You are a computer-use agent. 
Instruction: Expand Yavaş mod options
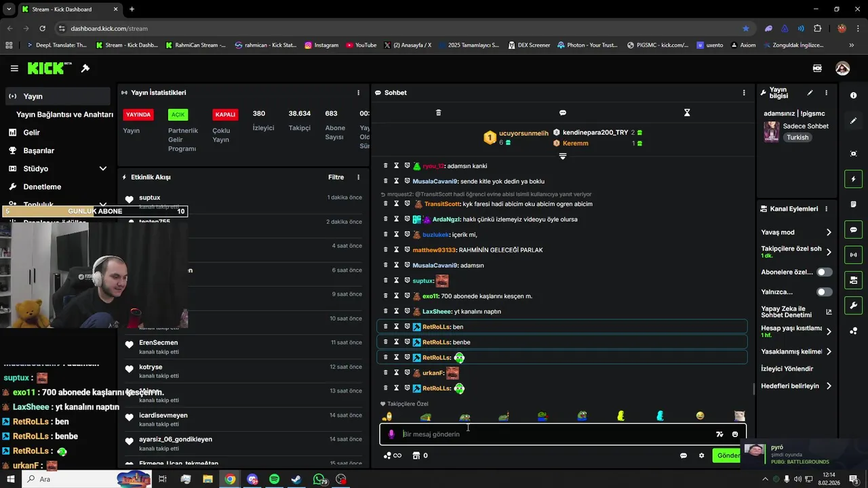tap(829, 232)
